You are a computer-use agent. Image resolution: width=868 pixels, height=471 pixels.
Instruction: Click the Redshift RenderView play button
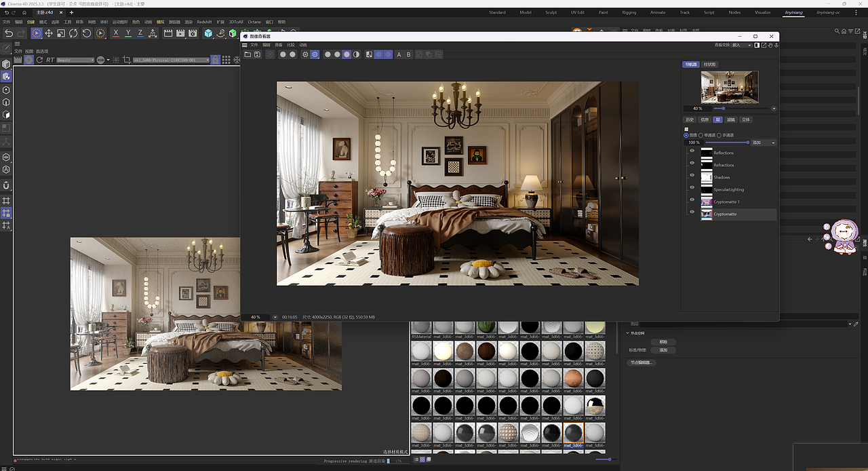coord(28,60)
